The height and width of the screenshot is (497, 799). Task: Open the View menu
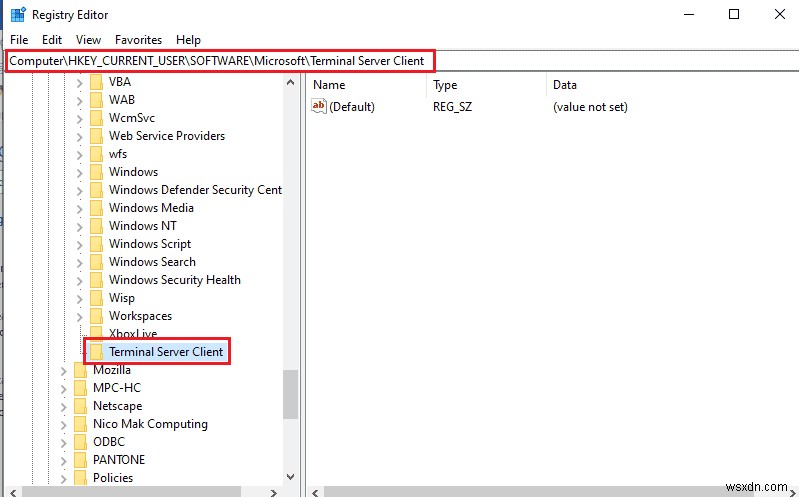click(89, 40)
